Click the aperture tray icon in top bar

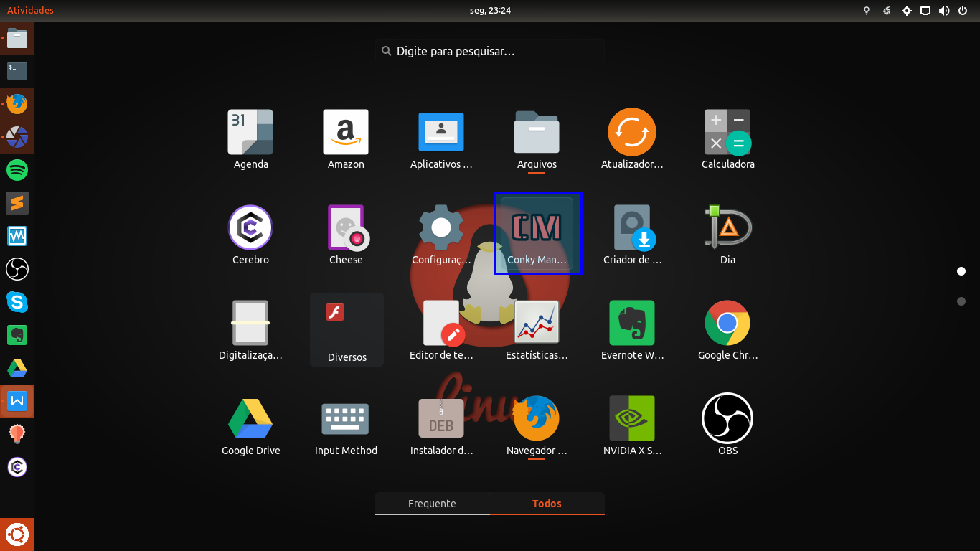tap(887, 11)
